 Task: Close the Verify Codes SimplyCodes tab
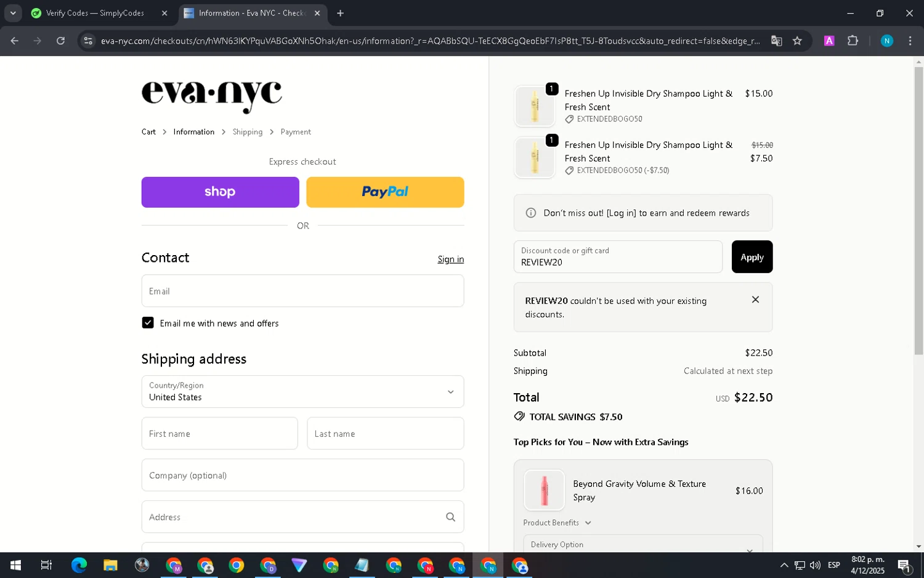coord(164,13)
